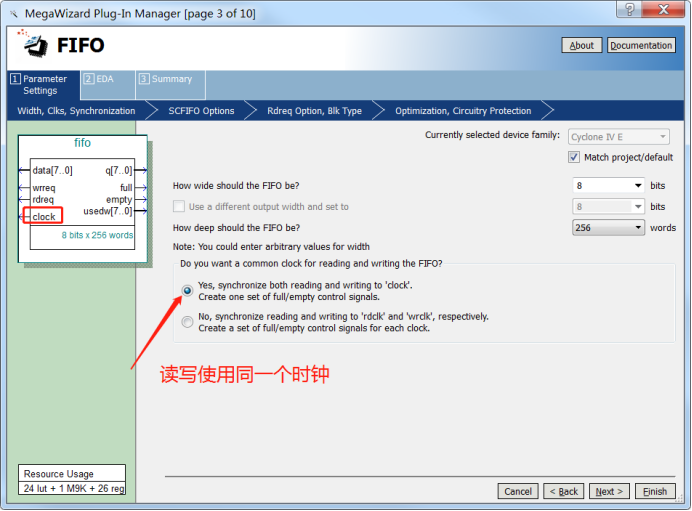Enable different output width checkbox
The image size is (692, 511).
[x=179, y=207]
